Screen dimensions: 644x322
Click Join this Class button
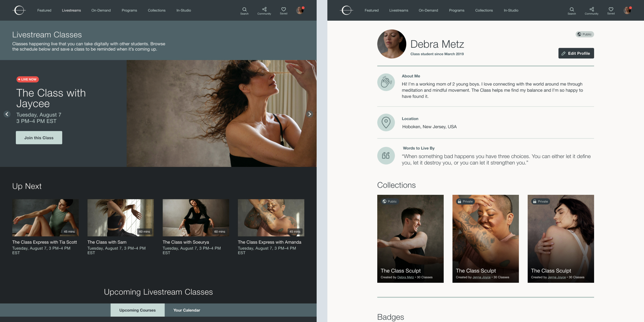[x=39, y=137]
